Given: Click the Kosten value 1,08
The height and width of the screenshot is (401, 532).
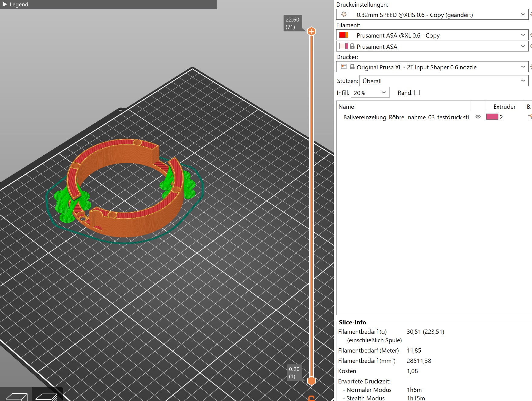Looking at the screenshot, I should pos(412,371).
